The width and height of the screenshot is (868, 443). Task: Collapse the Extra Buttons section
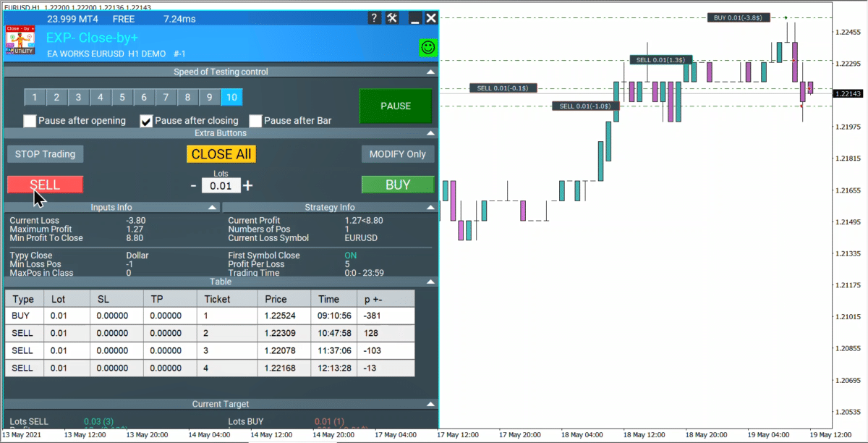pos(430,133)
